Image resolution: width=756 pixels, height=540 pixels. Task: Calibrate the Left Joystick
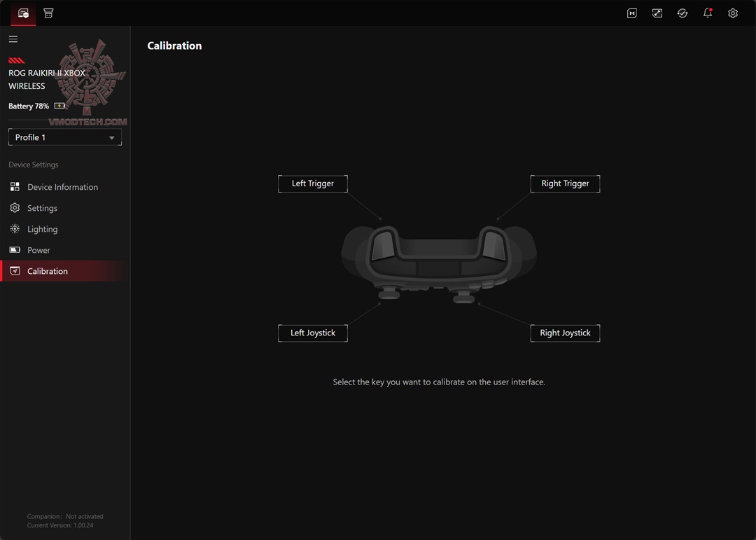click(313, 333)
